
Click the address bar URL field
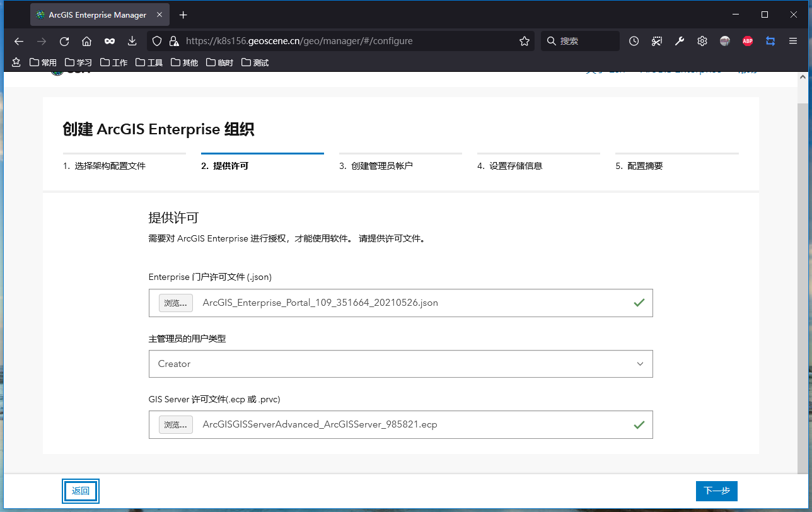[340, 41]
